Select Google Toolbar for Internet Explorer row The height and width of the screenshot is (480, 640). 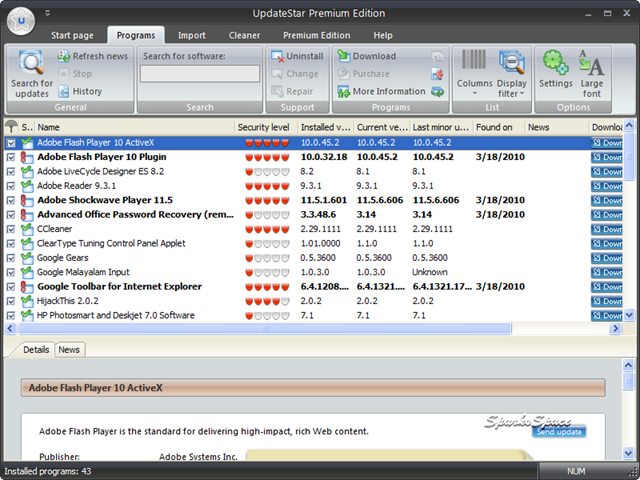[x=313, y=287]
